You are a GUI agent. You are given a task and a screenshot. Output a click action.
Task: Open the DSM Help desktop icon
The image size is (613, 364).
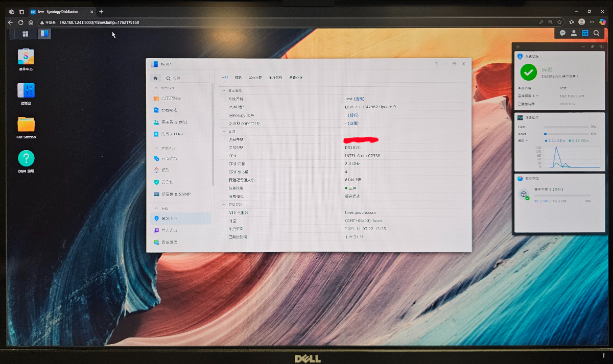pyautogui.click(x=26, y=158)
